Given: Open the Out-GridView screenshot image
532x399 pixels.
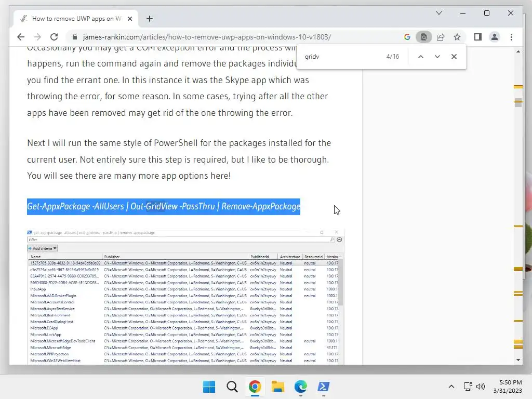Looking at the screenshot, I should [185, 297].
